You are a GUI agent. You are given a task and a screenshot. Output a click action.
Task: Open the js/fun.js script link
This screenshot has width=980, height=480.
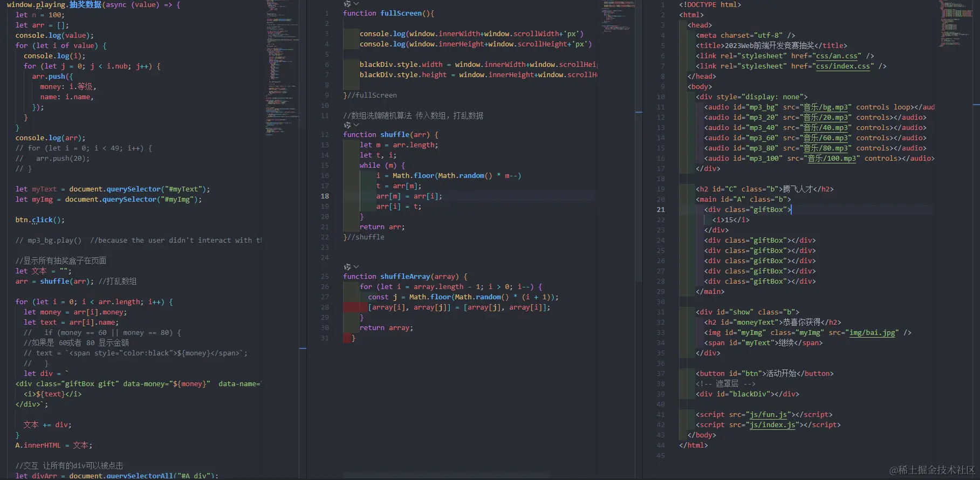coord(768,415)
